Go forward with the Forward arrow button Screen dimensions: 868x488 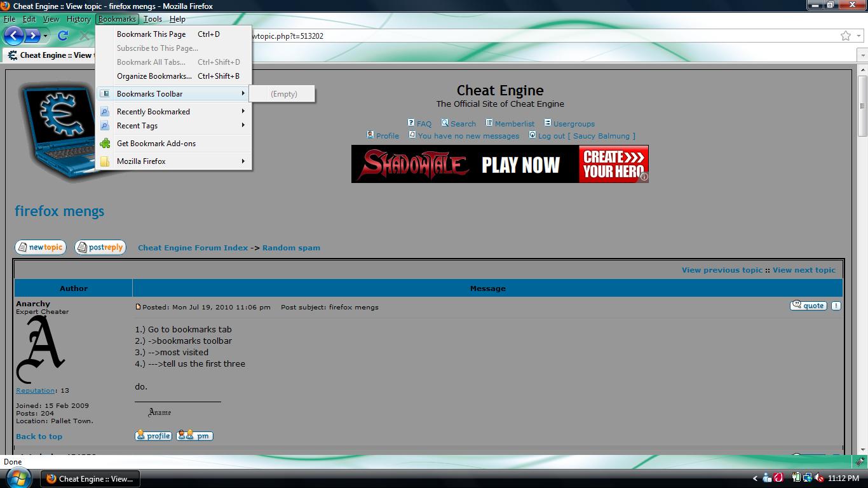point(32,36)
